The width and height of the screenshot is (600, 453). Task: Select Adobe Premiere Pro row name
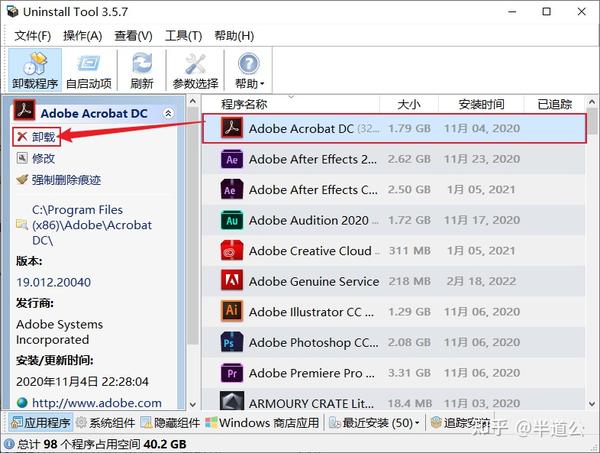[x=312, y=373]
